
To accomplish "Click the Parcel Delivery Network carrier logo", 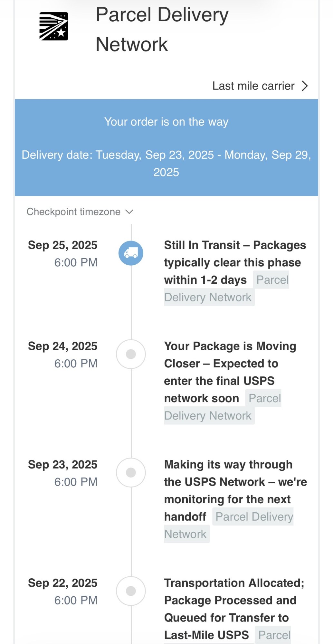I will tap(53, 26).
